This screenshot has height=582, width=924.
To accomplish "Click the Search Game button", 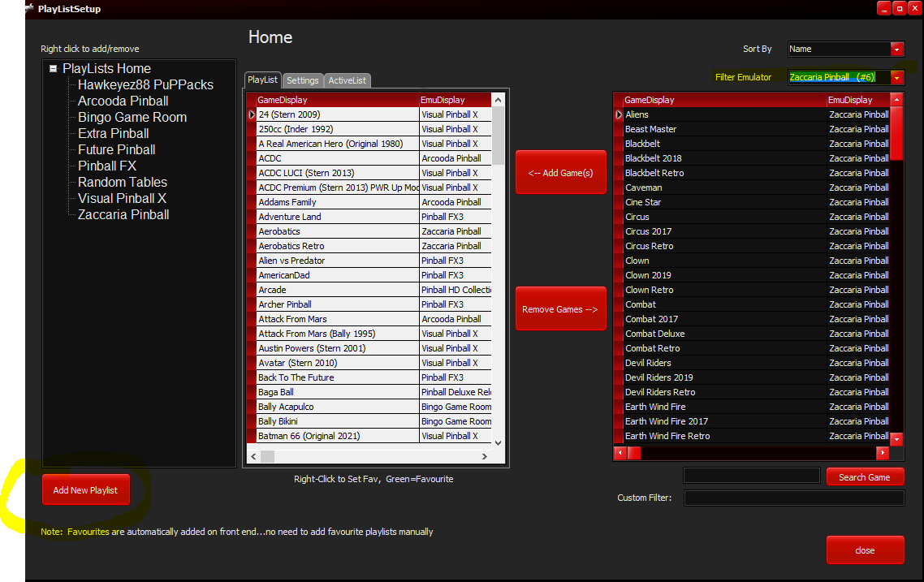I will click(864, 477).
